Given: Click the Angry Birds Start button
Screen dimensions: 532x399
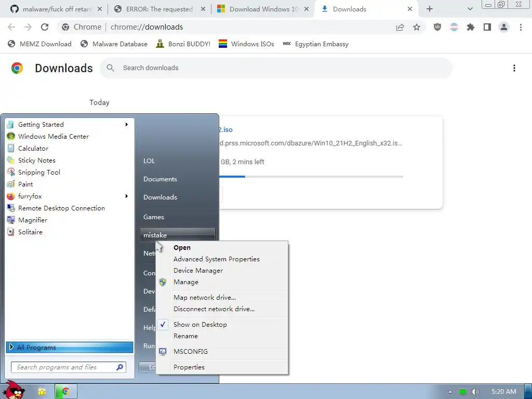Looking at the screenshot, I should click(x=14, y=390).
